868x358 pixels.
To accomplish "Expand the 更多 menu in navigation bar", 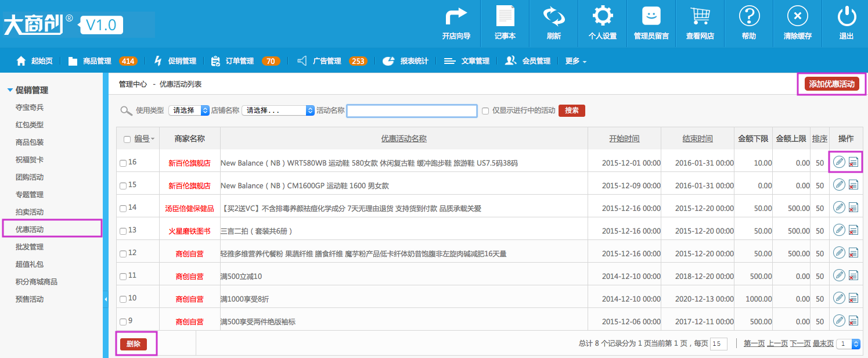I will (575, 61).
